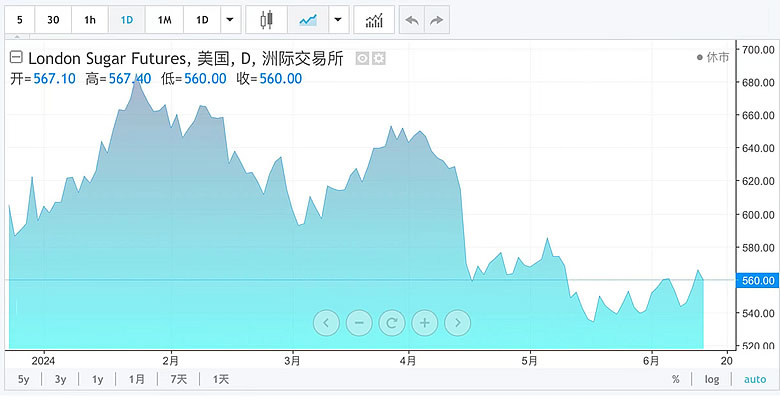Select the candlestick chart type icon

[266, 20]
